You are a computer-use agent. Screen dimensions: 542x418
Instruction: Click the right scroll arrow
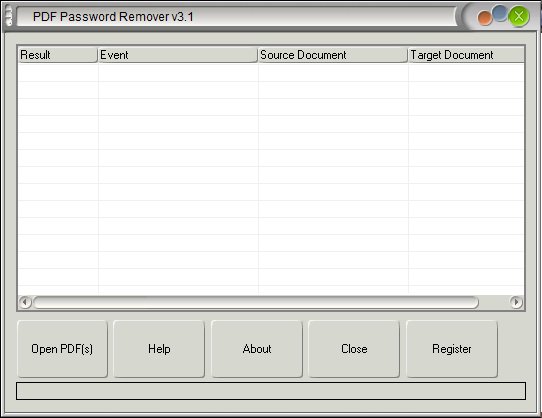(516, 302)
